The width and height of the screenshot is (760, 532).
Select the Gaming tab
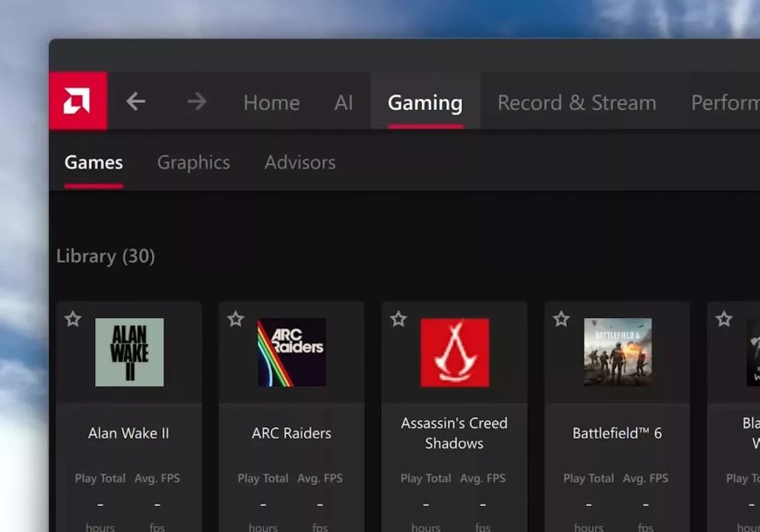[425, 103]
